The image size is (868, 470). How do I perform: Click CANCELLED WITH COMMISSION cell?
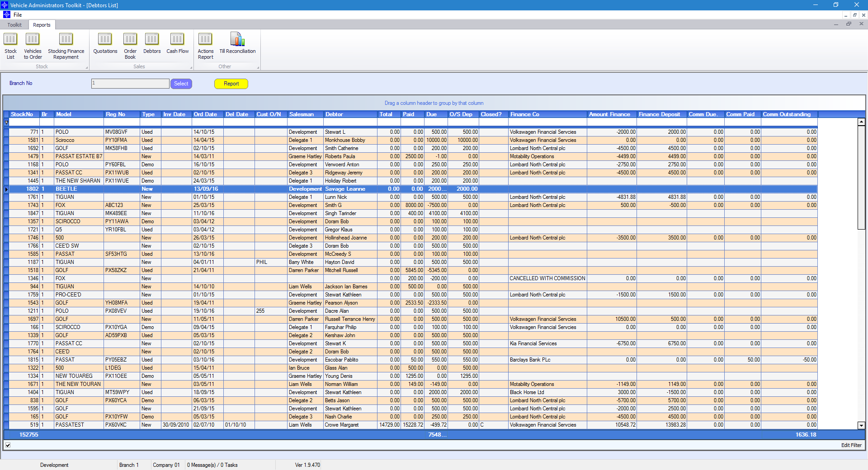pos(548,278)
